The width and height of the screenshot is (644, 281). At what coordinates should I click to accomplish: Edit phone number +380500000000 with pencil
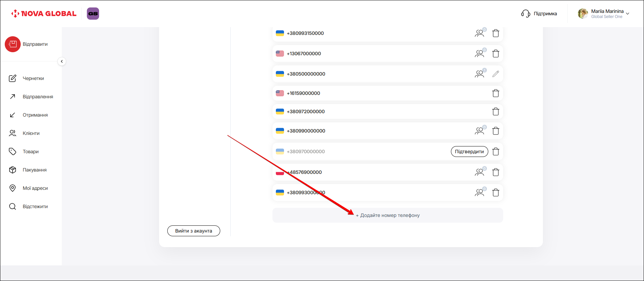click(495, 74)
